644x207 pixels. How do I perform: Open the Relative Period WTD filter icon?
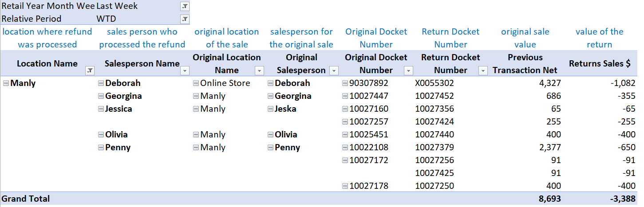pyautogui.click(x=185, y=19)
